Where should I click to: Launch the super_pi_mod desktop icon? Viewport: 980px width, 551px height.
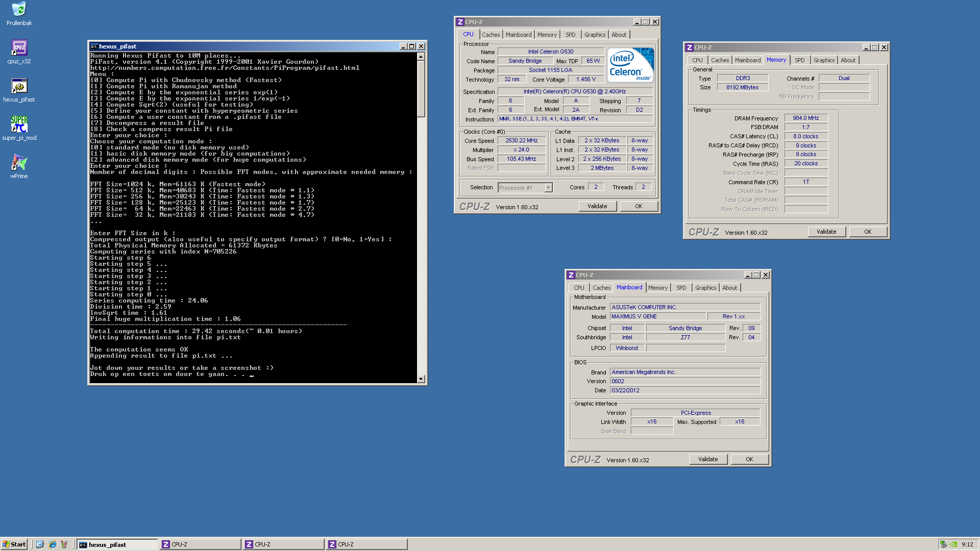coord(19,128)
